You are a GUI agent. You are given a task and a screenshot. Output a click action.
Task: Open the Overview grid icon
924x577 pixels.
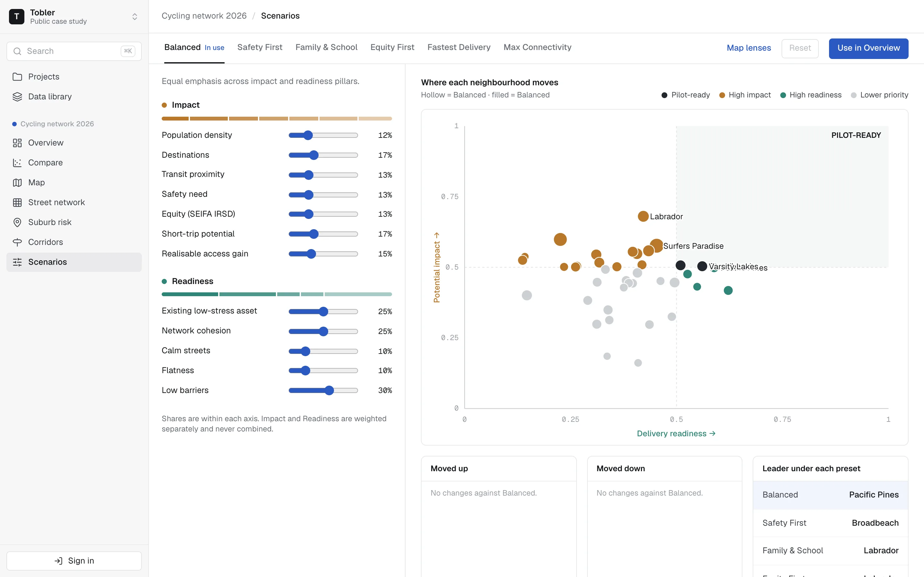(x=17, y=143)
